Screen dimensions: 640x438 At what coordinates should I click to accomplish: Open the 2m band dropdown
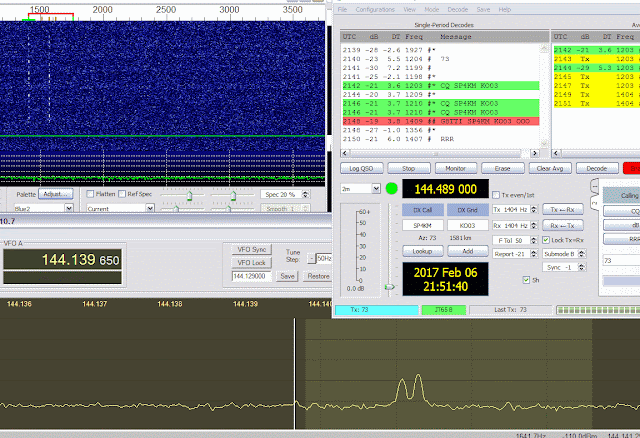(376, 189)
